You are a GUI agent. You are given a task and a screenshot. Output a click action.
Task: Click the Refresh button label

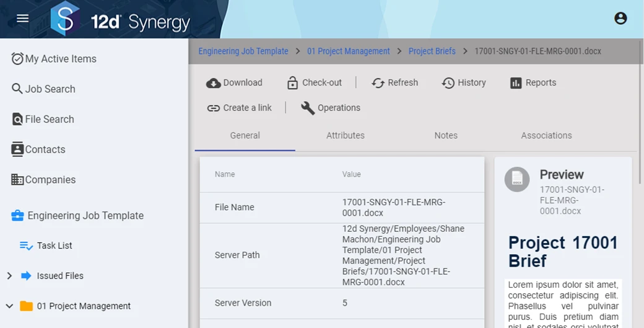(403, 82)
